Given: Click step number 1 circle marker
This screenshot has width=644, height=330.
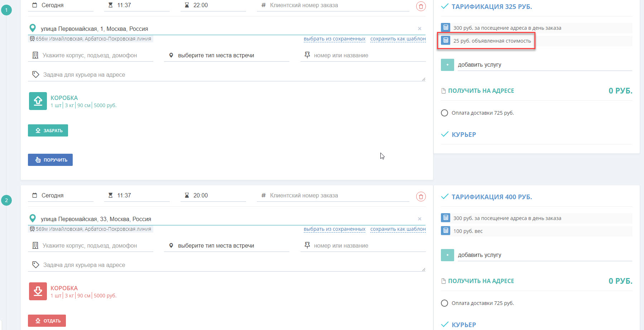Looking at the screenshot, I should click(x=6, y=10).
